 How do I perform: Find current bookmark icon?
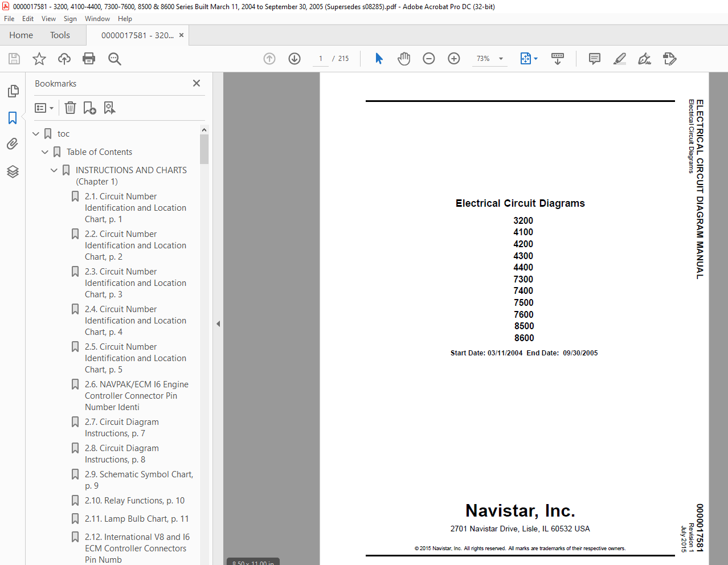coord(109,108)
